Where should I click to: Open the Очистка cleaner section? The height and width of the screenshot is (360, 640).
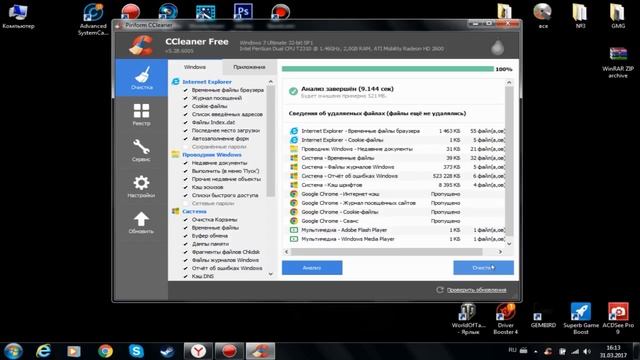141,78
